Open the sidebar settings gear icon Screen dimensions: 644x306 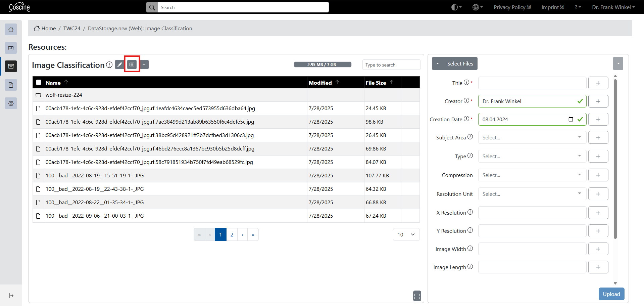(x=11, y=103)
